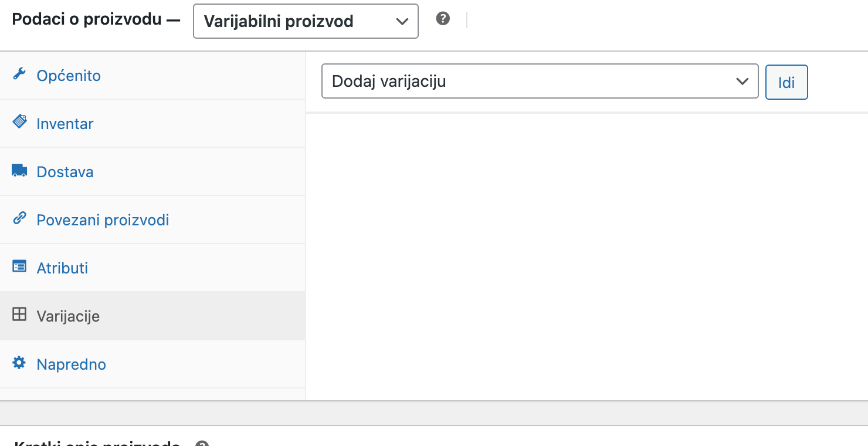Open the Općenito settings tab

tap(69, 75)
